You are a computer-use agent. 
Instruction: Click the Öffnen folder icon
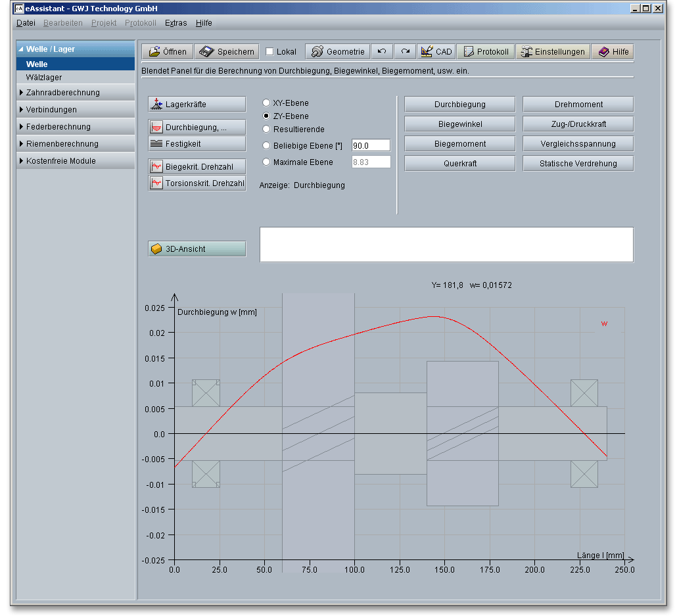pyautogui.click(x=155, y=52)
